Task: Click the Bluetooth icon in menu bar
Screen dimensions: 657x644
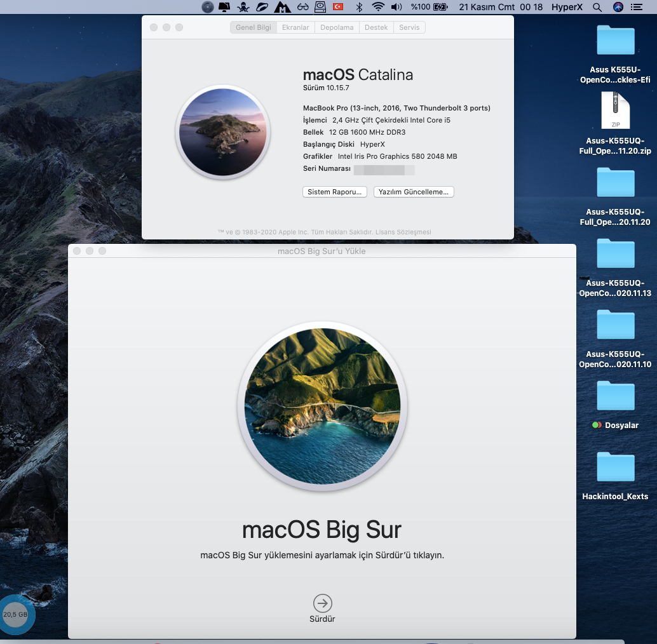Action: coord(359,7)
